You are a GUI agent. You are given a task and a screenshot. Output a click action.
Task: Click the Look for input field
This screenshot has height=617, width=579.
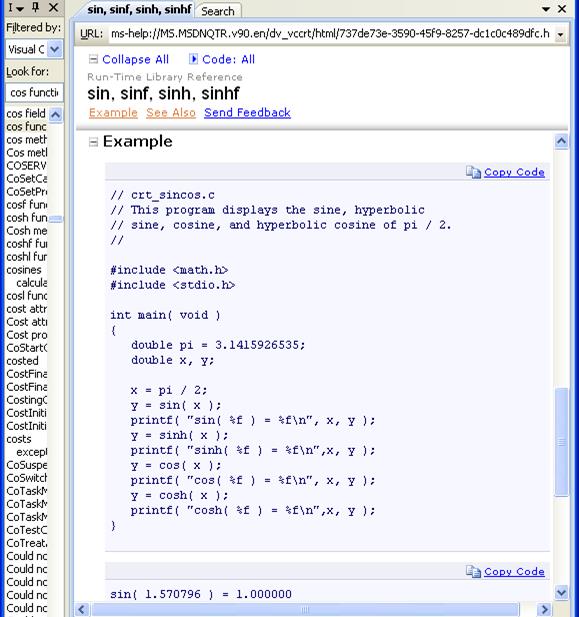[34, 92]
